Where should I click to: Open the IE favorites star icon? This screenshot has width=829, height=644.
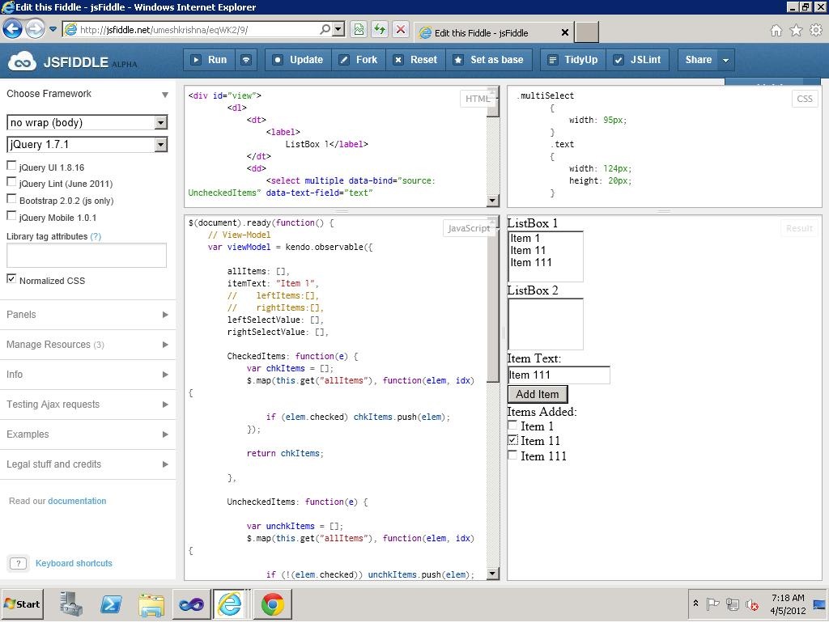pos(796,31)
